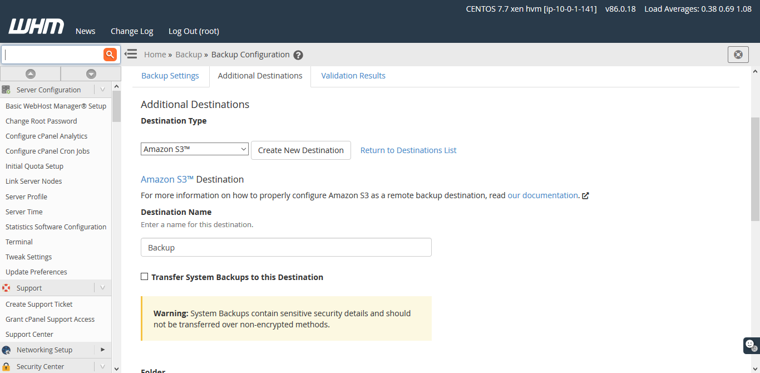Open Configure cPanel Cron Jobs
Screen dimensions: 760x373
click(x=48, y=151)
